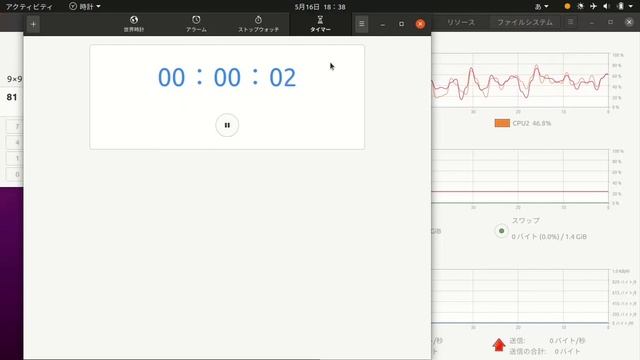Click the memory and swap history graph
Viewport: 640px width, 360px height.
520,176
